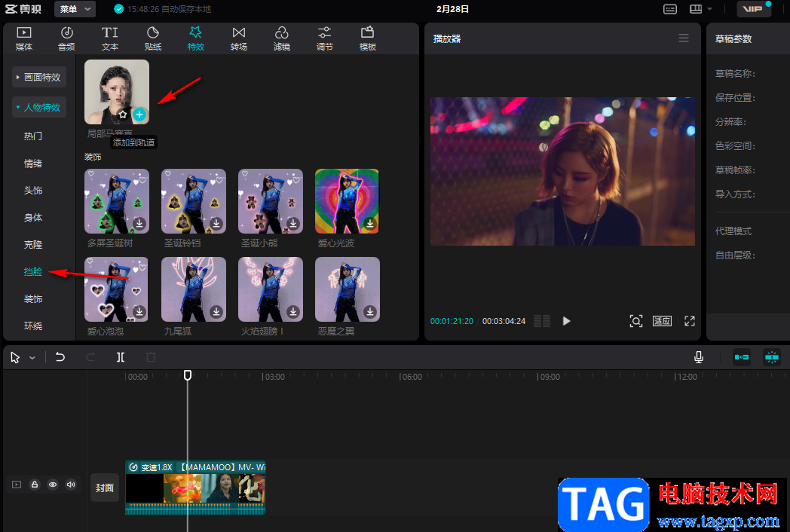
Task: Add 局部马赛克 effect to track
Action: (139, 115)
